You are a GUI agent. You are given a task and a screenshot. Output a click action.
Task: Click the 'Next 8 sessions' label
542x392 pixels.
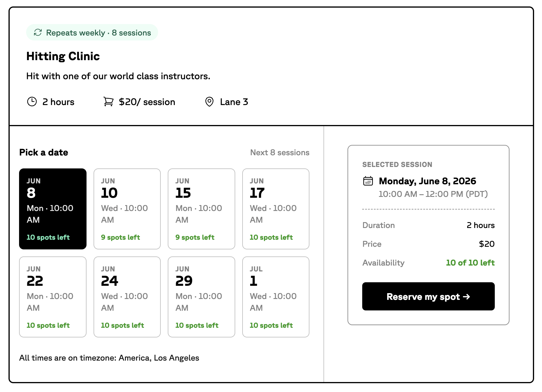280,153
